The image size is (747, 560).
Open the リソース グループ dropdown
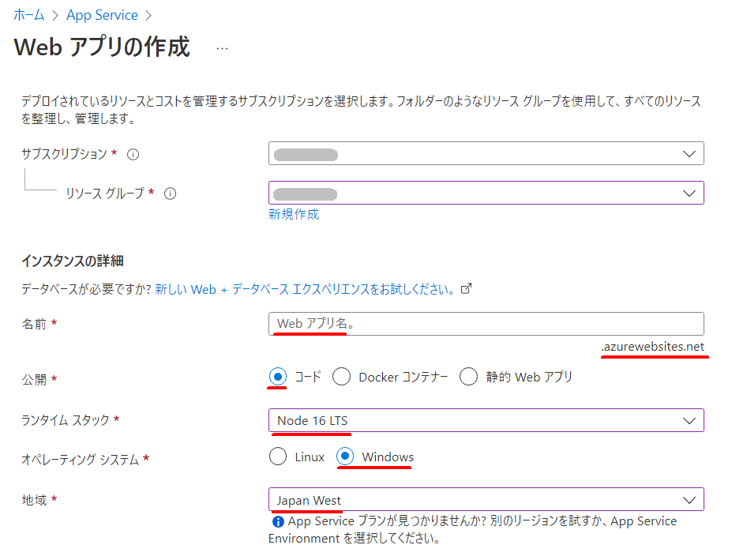[486, 194]
